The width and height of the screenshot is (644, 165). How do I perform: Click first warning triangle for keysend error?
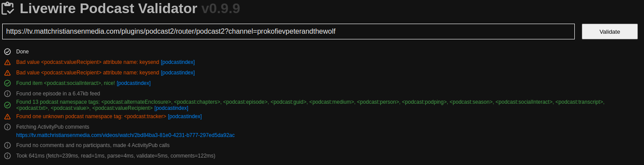pyautogui.click(x=7, y=62)
